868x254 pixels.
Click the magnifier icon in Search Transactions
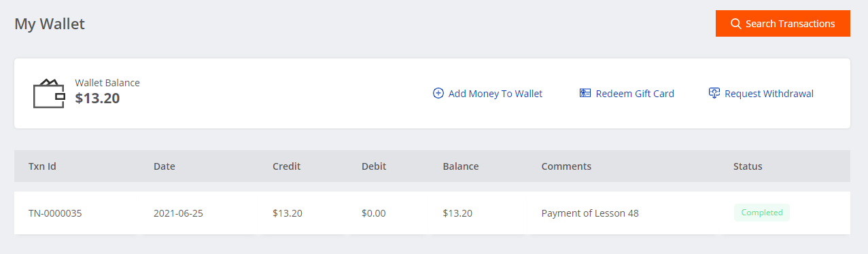tap(735, 24)
